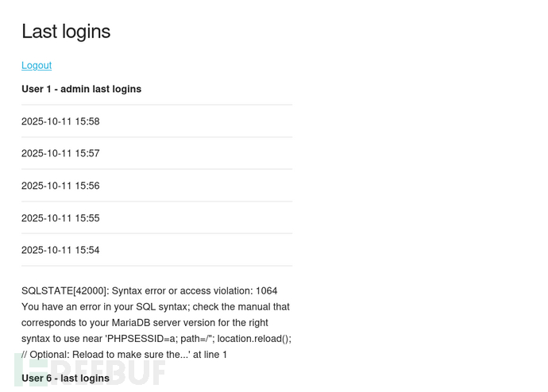Select the "User 6 - last logins" heading
Viewport: 548px width, 392px height.
pyautogui.click(x=65, y=378)
